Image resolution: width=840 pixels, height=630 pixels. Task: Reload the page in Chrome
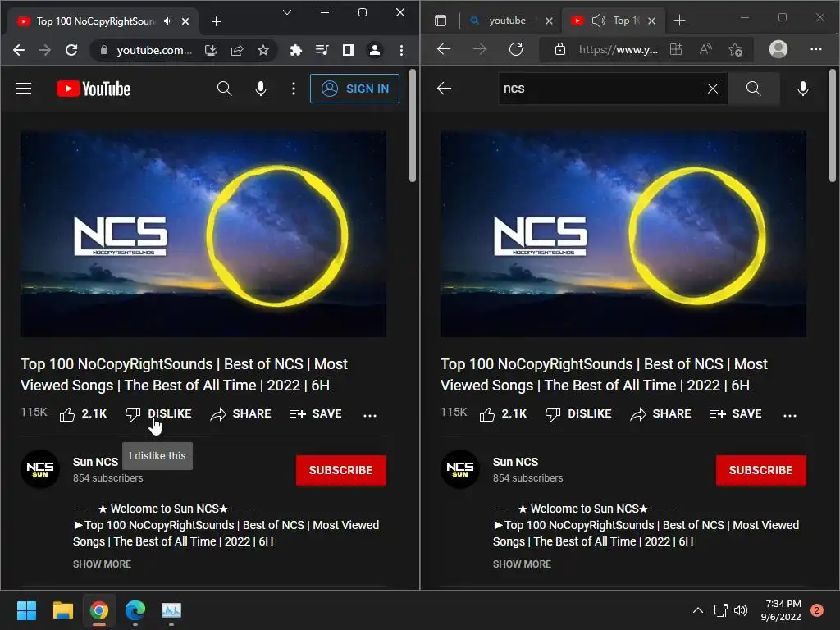[71, 50]
